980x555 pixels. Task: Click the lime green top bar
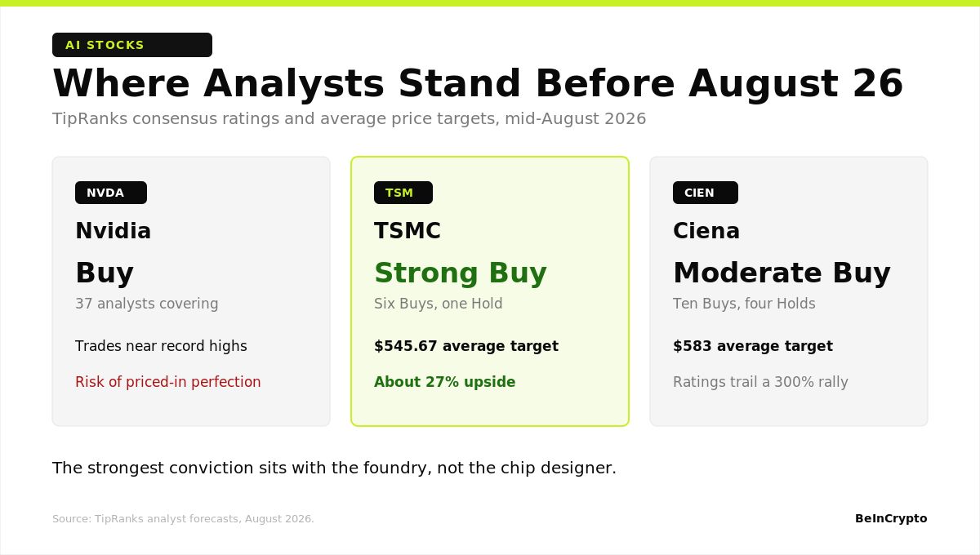pos(490,3)
